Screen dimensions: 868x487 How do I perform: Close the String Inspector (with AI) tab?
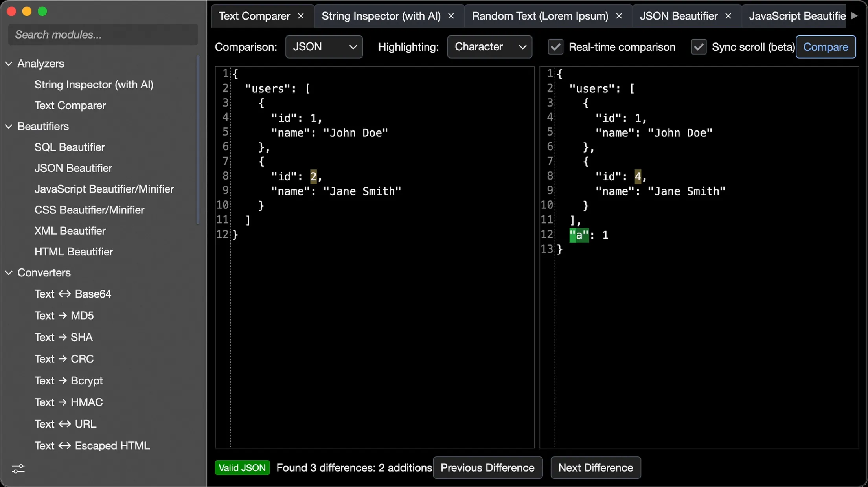click(451, 16)
